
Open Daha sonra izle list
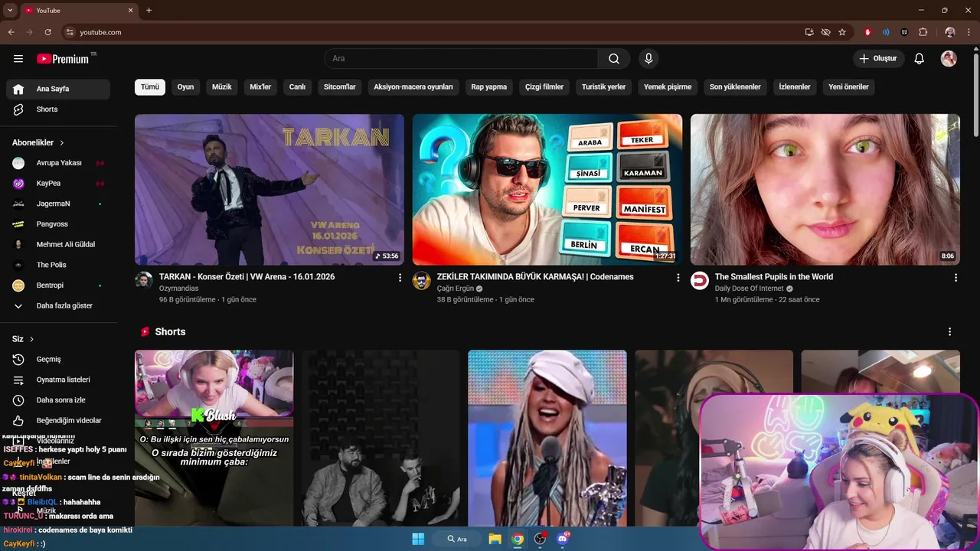tap(58, 400)
